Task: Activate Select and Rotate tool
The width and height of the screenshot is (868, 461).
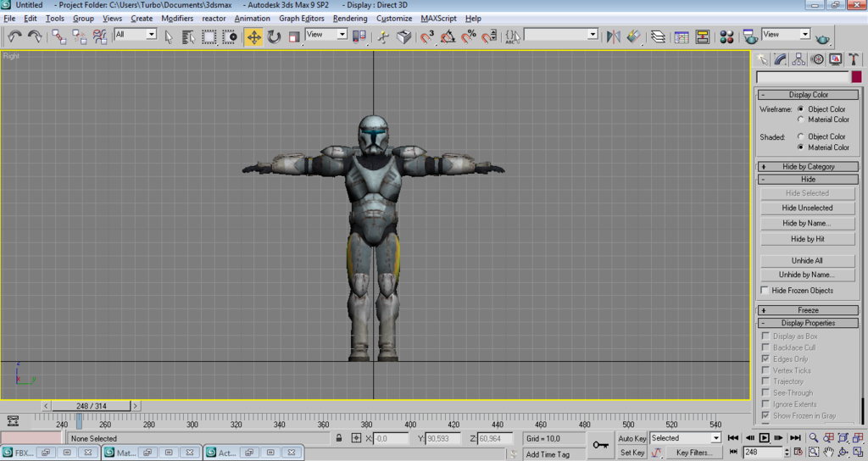Action: coord(274,37)
